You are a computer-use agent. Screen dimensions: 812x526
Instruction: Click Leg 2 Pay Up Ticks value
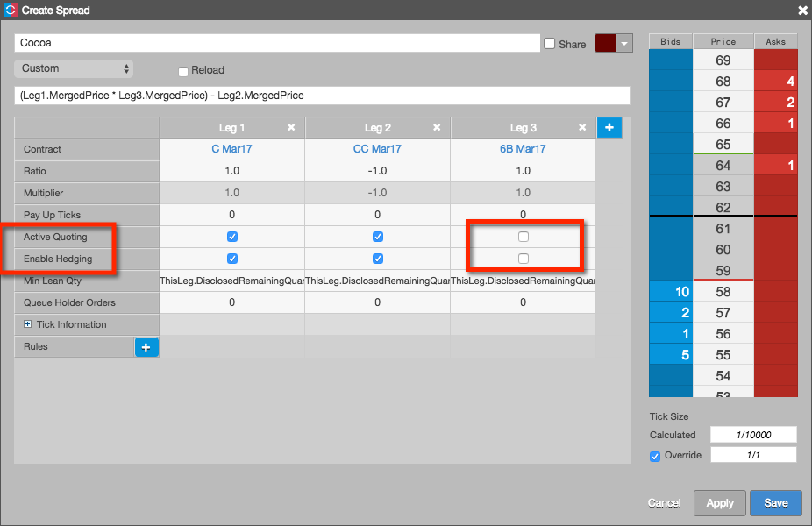pyautogui.click(x=378, y=214)
